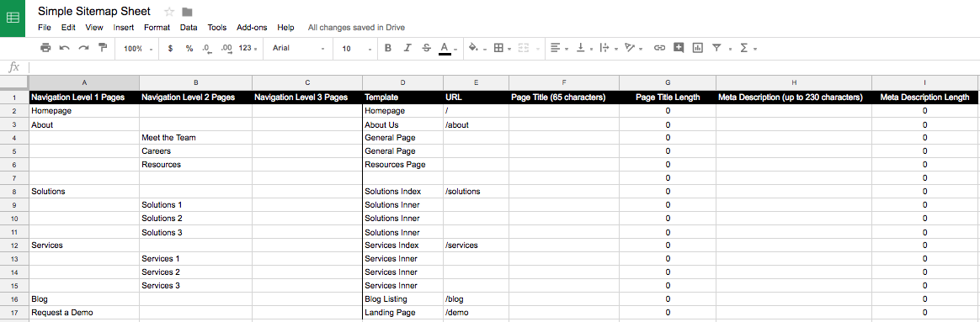
Task: Rename the Simple Sitemap Sheet title
Action: 93,12
